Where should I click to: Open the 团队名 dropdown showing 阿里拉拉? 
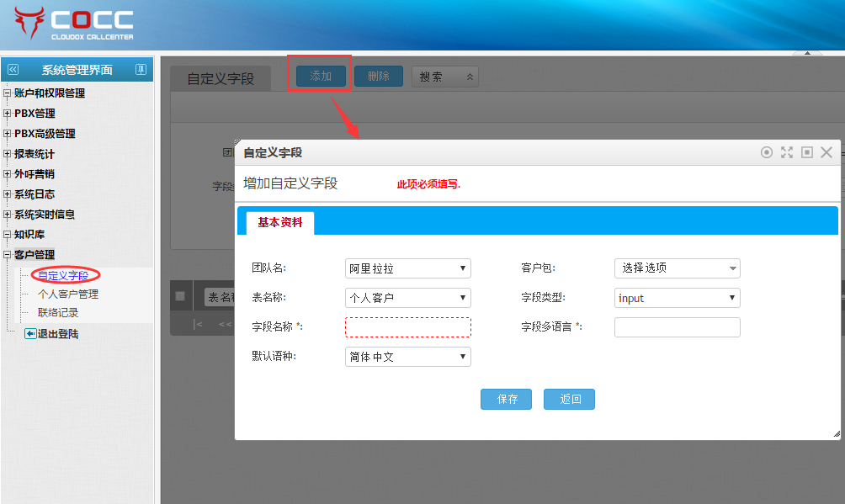click(408, 268)
